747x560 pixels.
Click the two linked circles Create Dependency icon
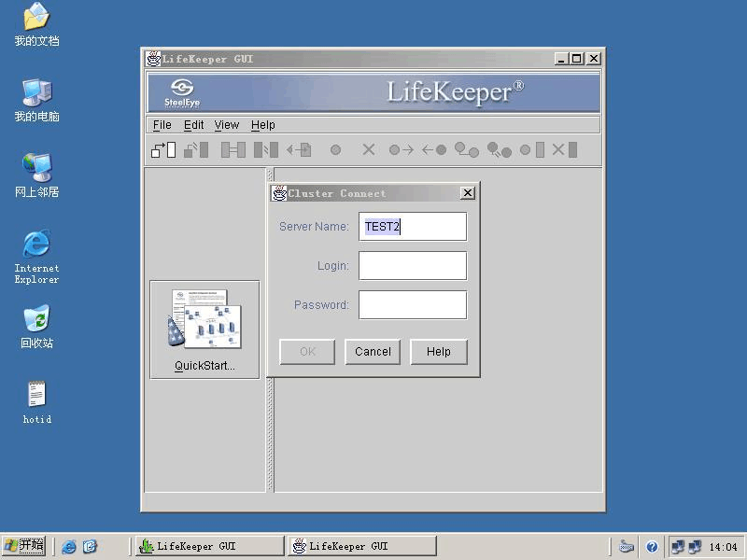coord(466,150)
